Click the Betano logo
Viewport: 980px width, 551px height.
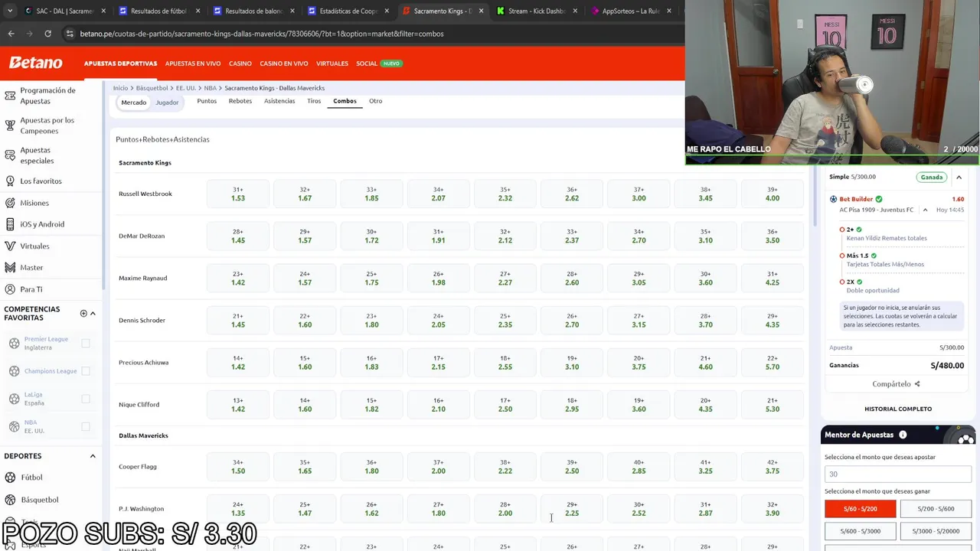pyautogui.click(x=35, y=63)
